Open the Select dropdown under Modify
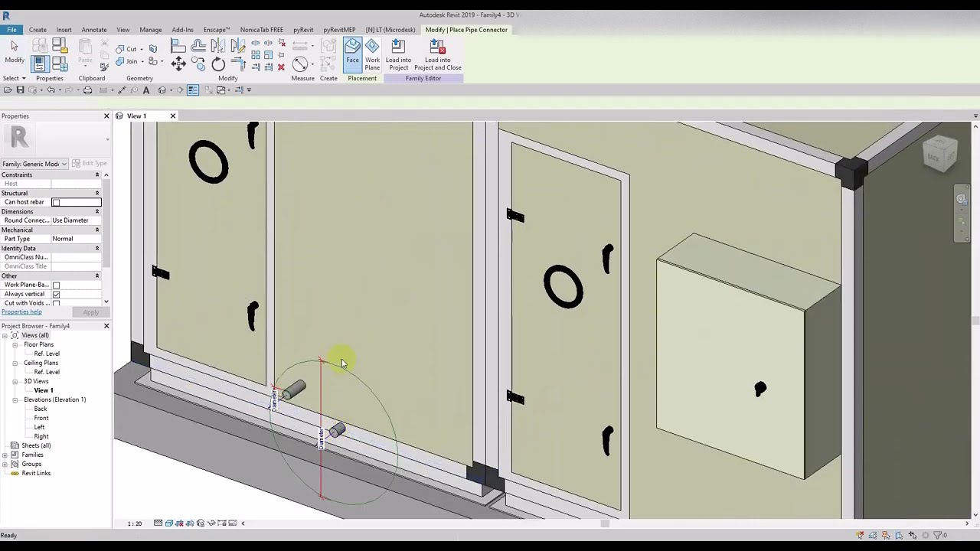This screenshot has width=980, height=551. point(15,78)
